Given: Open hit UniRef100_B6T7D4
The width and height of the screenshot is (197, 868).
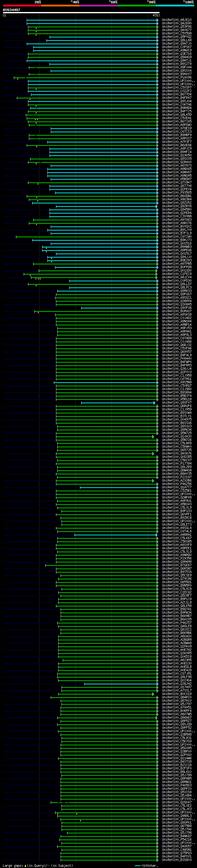Looking at the screenshot, I should click(x=177, y=94).
